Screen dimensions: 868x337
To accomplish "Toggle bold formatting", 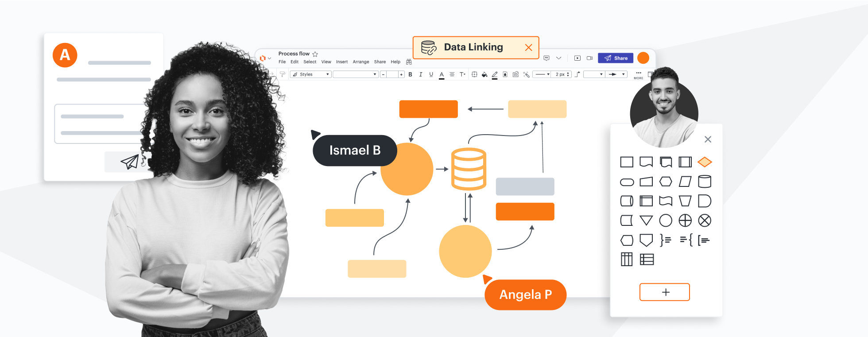I will pyautogui.click(x=410, y=74).
